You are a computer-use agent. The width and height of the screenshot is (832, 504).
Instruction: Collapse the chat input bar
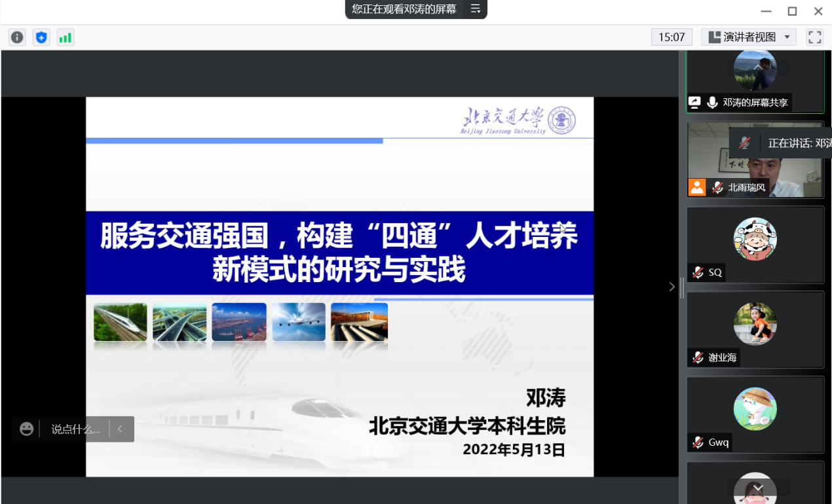120,429
